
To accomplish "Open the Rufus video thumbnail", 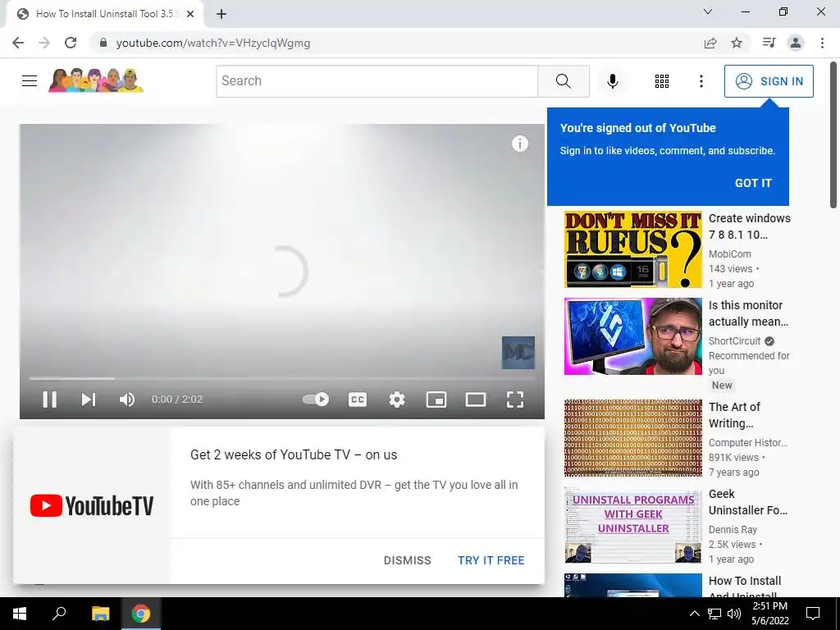I will 632,249.
